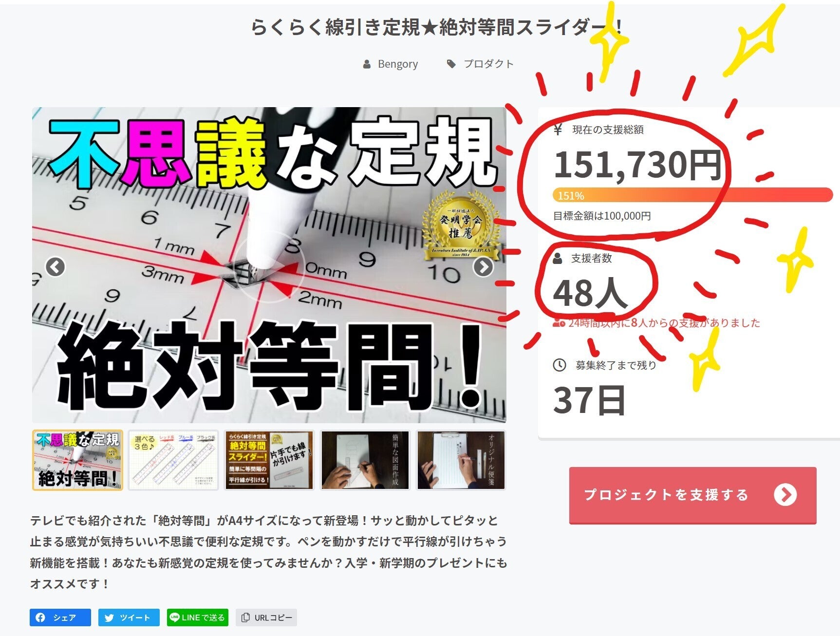Click the Facebook icon in share button
Screen dimensions: 840x636
(41, 617)
